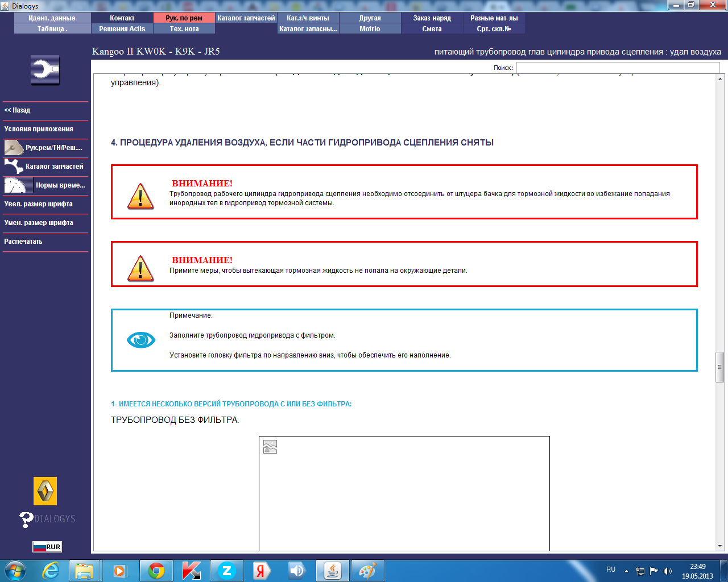
Task: Open the Заказ-наряд tab
Action: pos(432,18)
